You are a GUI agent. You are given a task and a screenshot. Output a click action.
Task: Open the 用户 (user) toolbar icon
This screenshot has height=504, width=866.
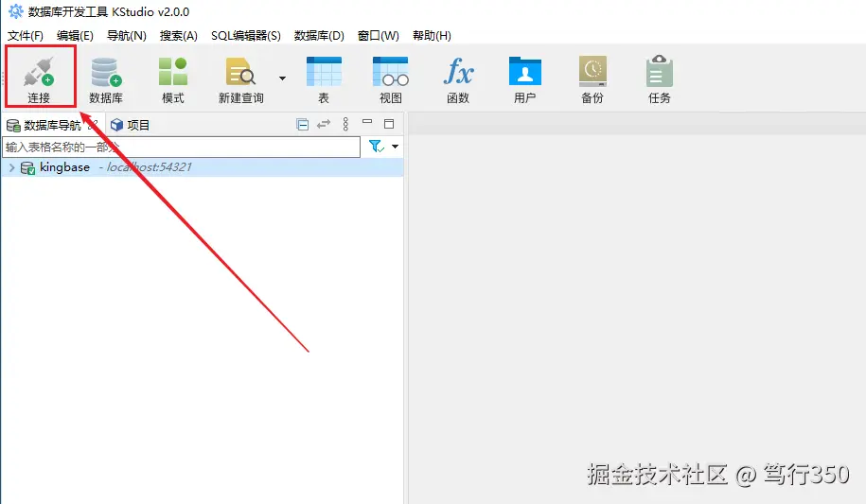click(x=524, y=79)
